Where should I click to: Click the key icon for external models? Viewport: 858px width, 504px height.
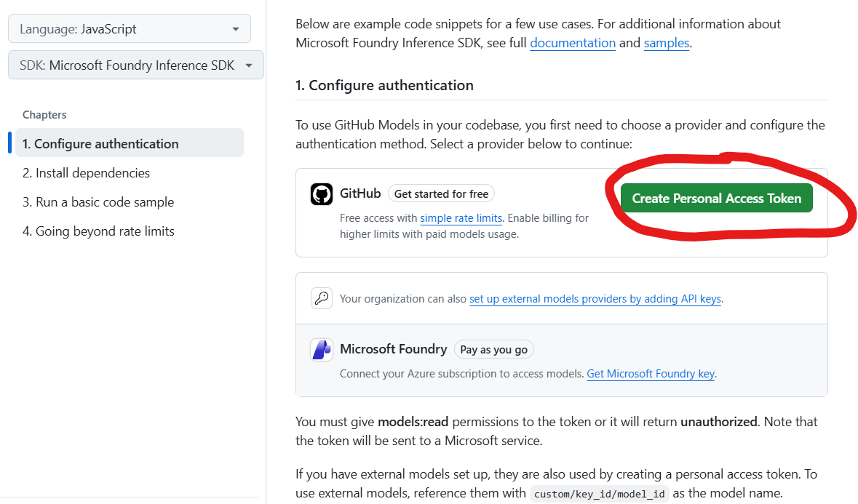click(322, 298)
